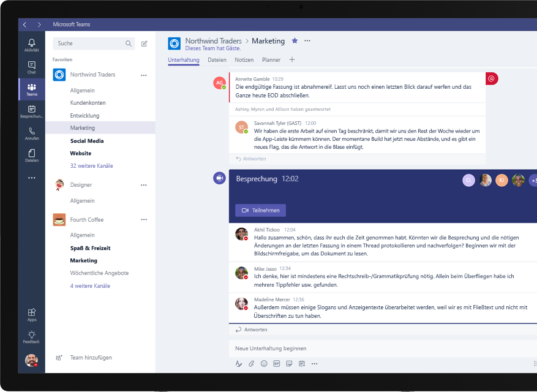
Task: Click the Fourth Coffee team name
Action: pyautogui.click(x=87, y=220)
